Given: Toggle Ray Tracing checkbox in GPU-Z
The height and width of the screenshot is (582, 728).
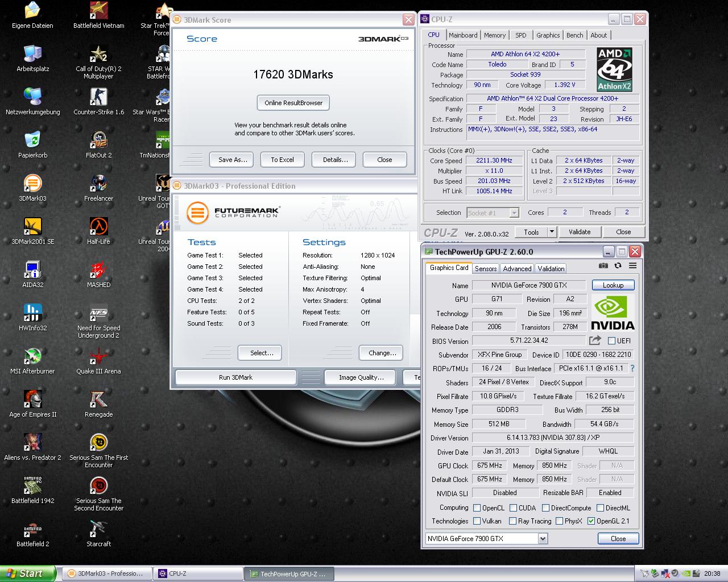Looking at the screenshot, I should pyautogui.click(x=512, y=521).
